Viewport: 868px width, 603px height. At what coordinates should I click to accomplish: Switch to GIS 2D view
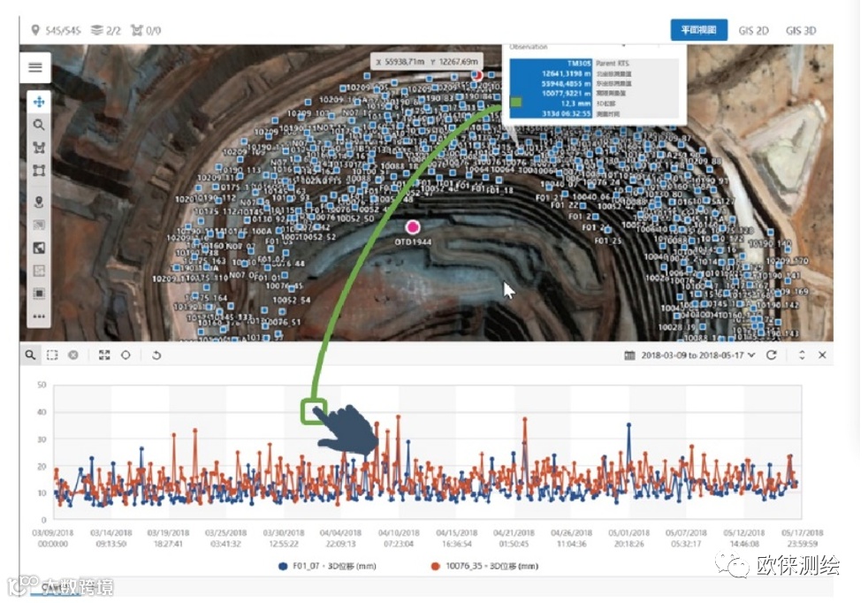[753, 30]
